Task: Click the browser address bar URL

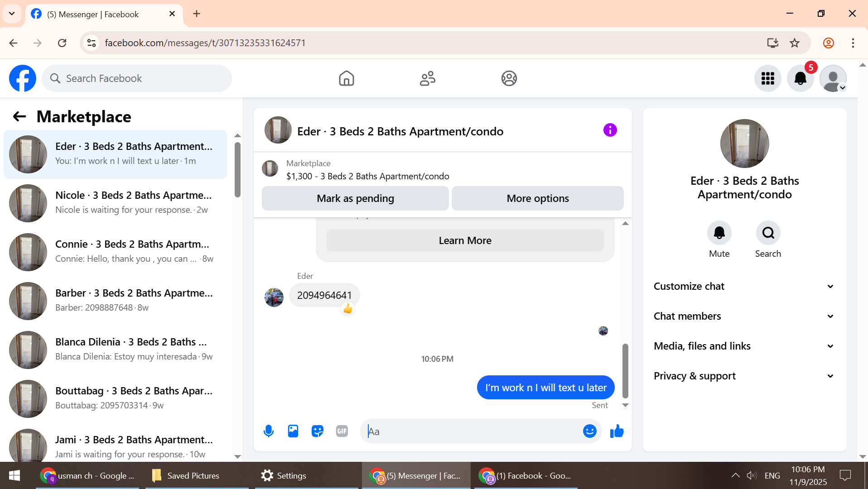Action: point(205,43)
